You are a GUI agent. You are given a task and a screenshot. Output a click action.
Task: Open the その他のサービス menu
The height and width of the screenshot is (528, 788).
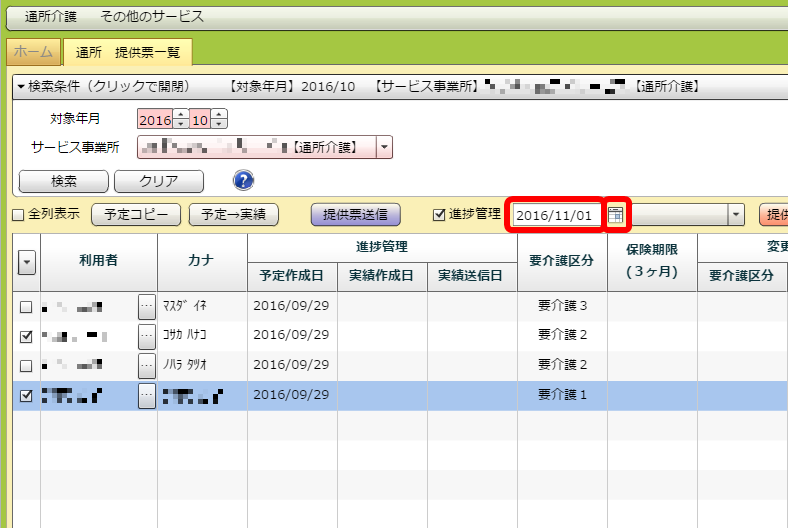[152, 17]
